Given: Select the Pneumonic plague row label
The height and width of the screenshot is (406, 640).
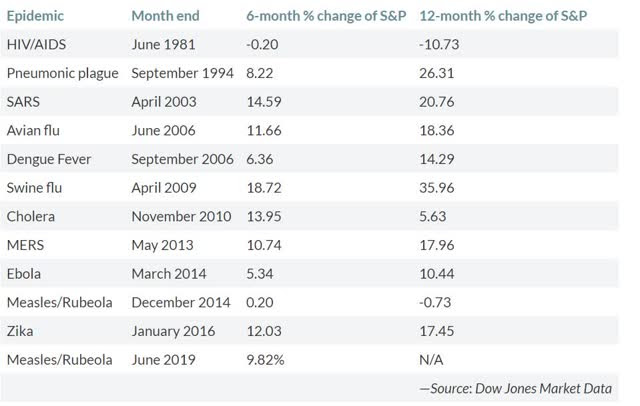Looking at the screenshot, I should pyautogui.click(x=62, y=73).
